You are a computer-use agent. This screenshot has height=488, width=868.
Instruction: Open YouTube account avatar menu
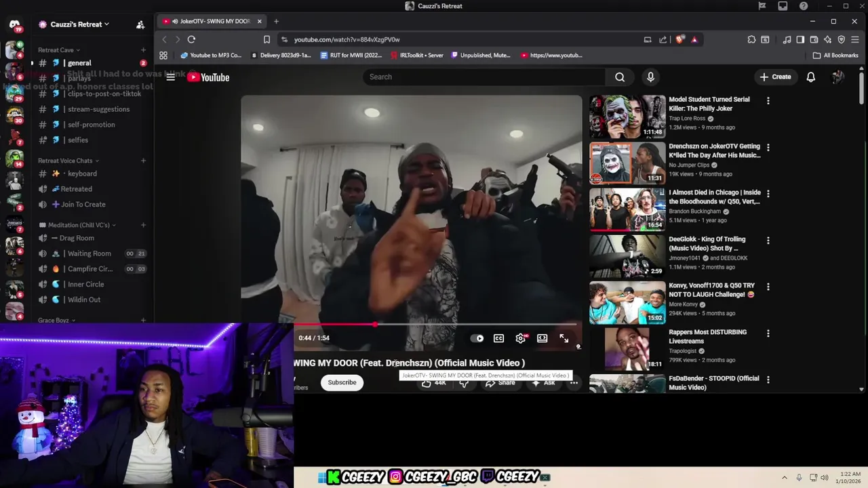coord(837,77)
